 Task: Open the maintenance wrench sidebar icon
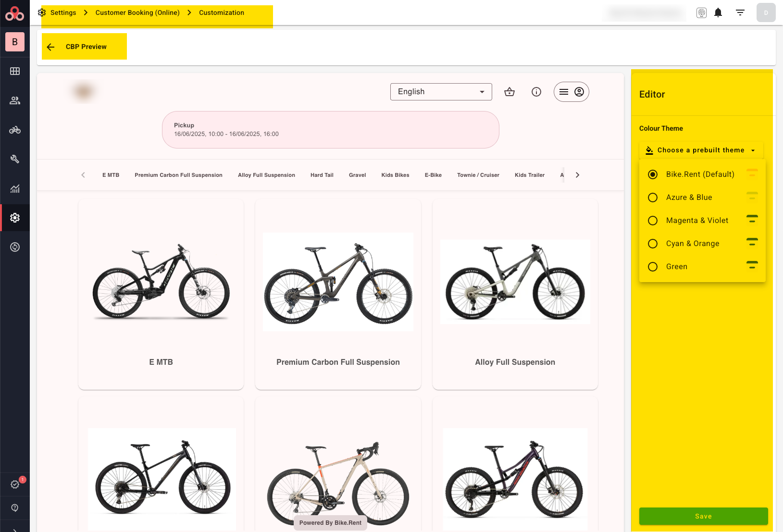tap(15, 159)
